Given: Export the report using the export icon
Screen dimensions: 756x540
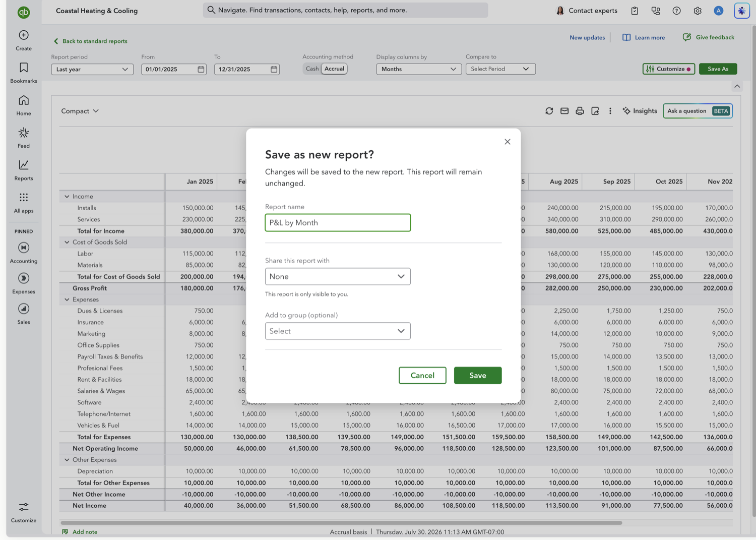Looking at the screenshot, I should 595,111.
